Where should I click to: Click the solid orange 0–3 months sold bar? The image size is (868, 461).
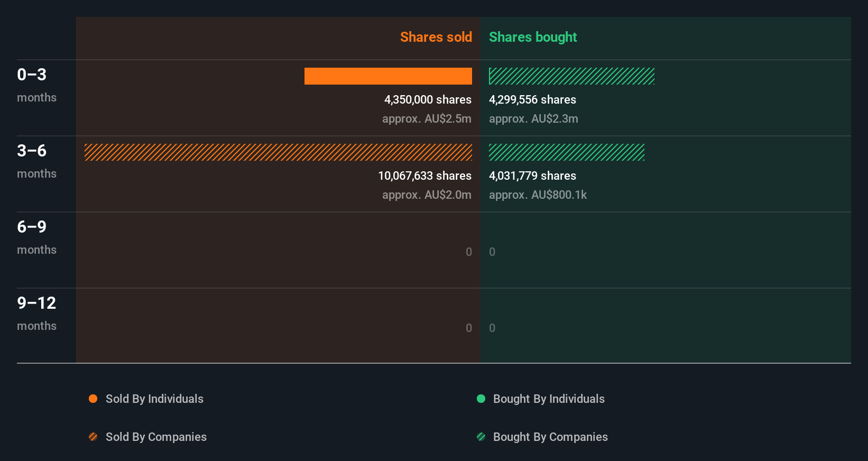coord(388,76)
